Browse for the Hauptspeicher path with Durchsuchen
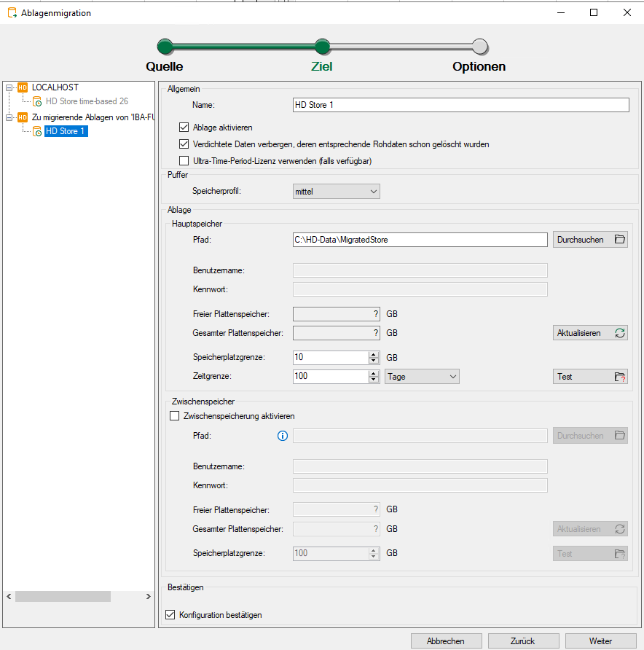Viewport: 644px width, 650px height. tap(589, 240)
